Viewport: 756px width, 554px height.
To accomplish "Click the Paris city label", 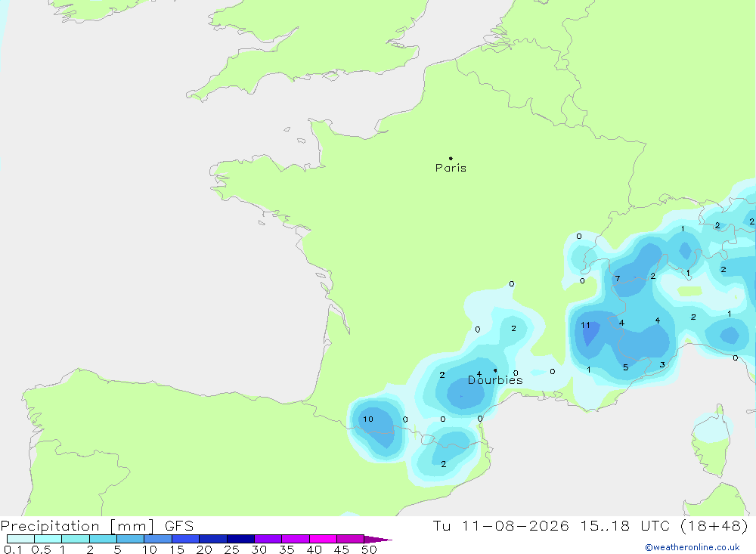I will pyautogui.click(x=451, y=168).
